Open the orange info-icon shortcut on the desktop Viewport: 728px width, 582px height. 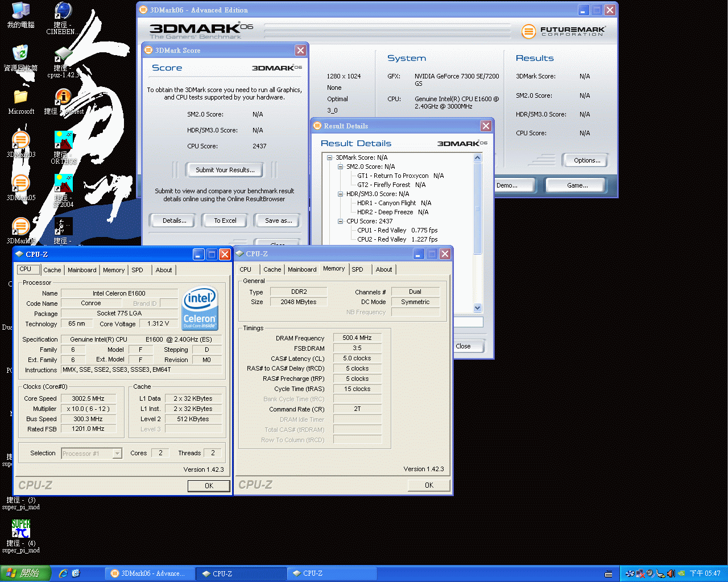pos(63,101)
